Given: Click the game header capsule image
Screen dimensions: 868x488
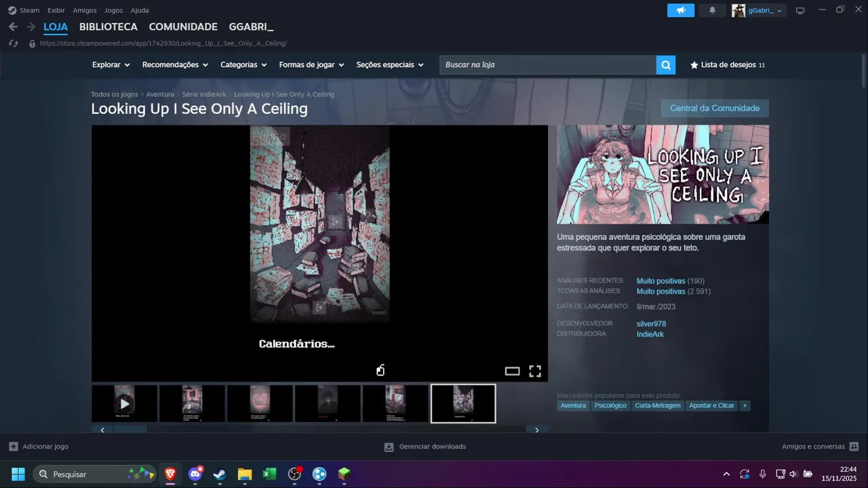Looking at the screenshot, I should coord(663,174).
